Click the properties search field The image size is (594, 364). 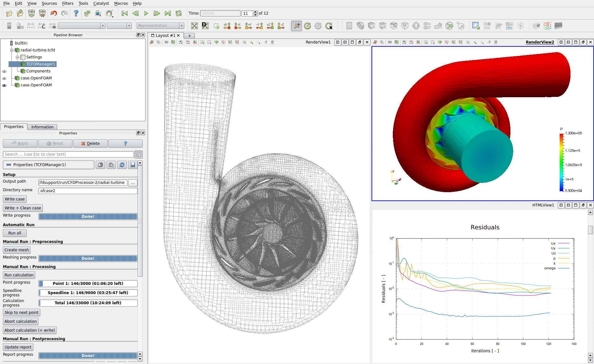tap(68, 154)
